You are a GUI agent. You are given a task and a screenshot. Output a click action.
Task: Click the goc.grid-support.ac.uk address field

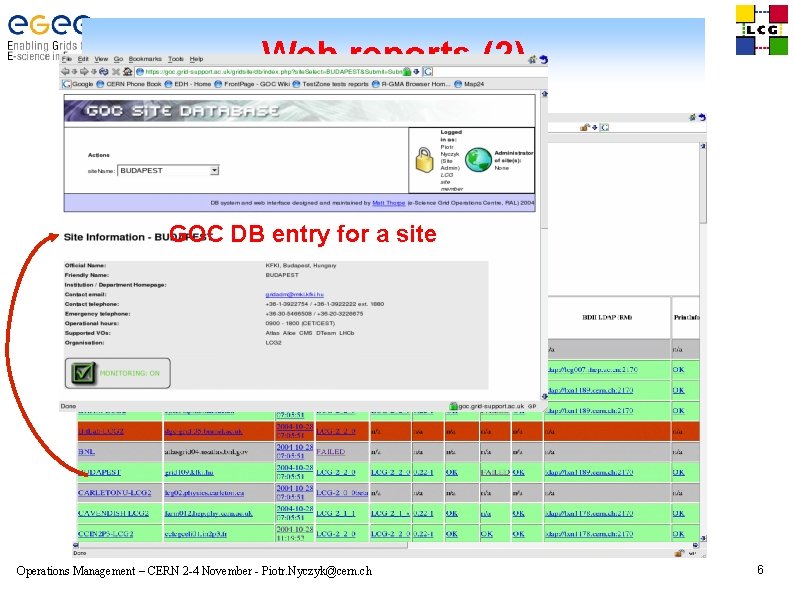(x=273, y=71)
